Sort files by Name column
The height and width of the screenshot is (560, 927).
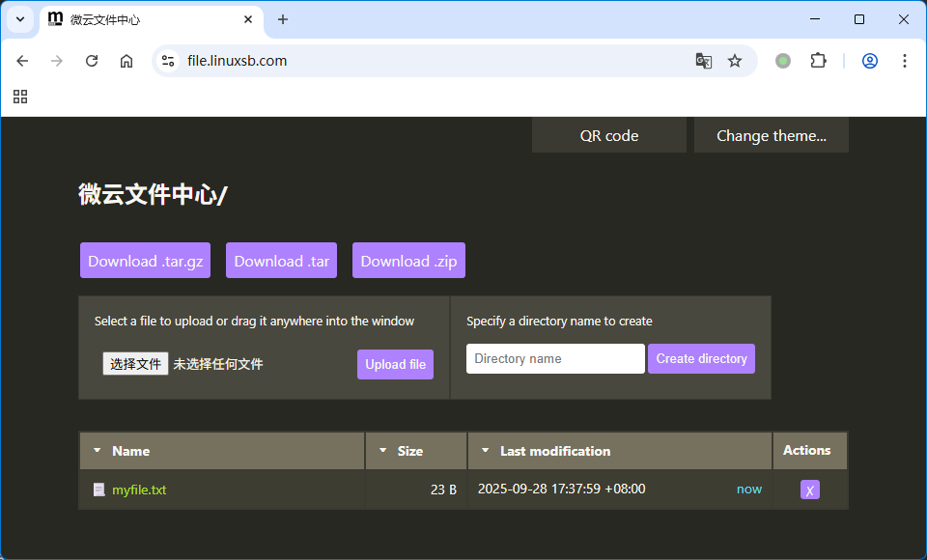[x=130, y=451]
